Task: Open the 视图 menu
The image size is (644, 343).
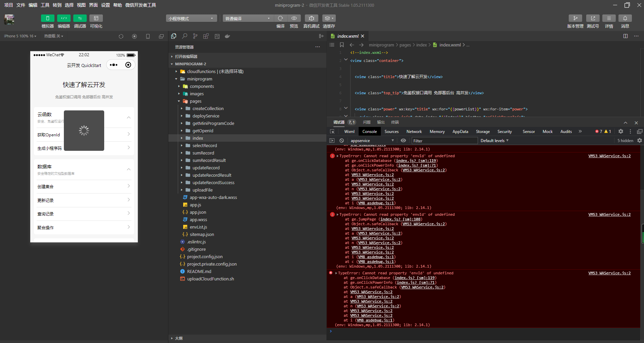Action: 81,5
